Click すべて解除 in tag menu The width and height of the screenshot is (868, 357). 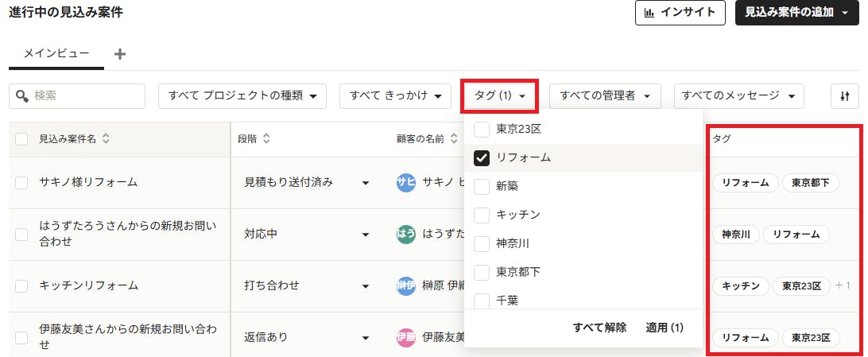point(599,328)
